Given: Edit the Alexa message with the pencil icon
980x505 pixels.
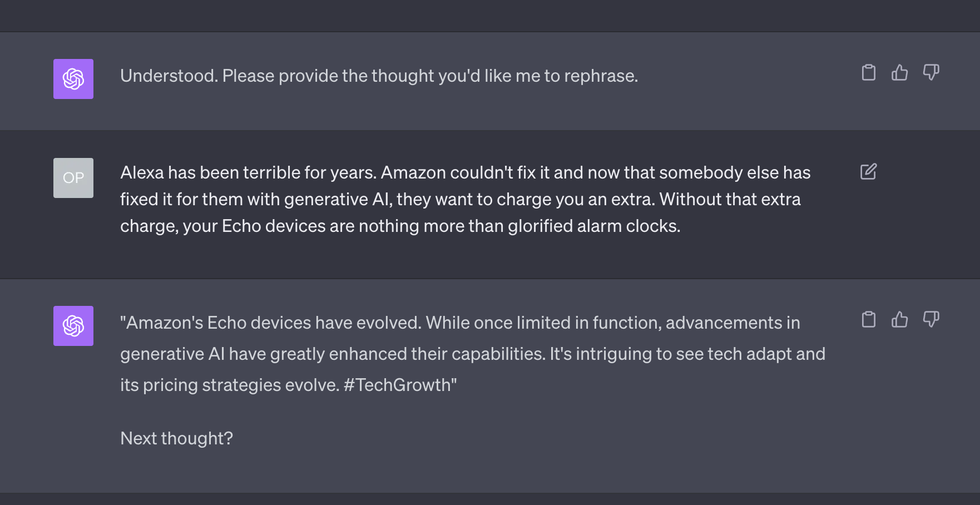Looking at the screenshot, I should (868, 171).
